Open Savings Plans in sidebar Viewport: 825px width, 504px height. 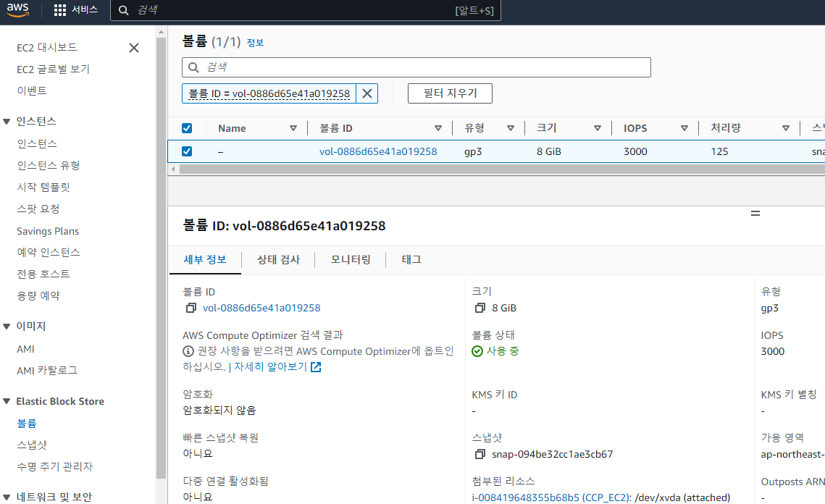pyautogui.click(x=48, y=231)
